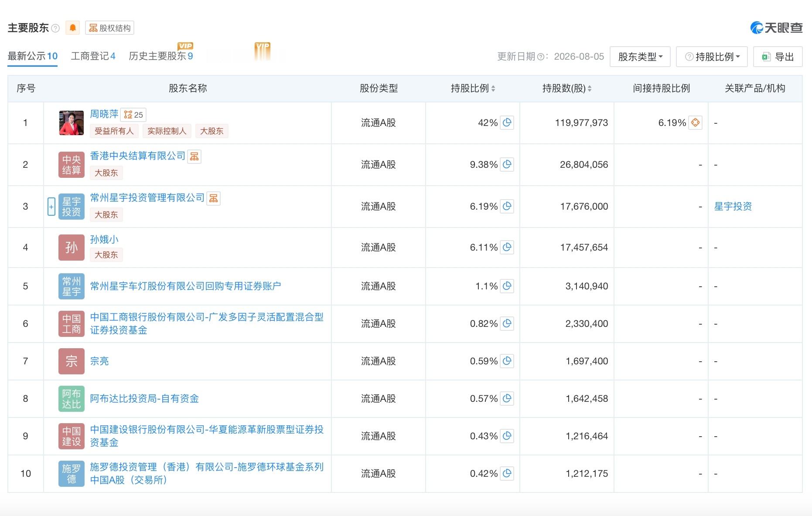Open pie chart icon next to 0.43%
This screenshot has width=812, height=516.
pos(507,436)
